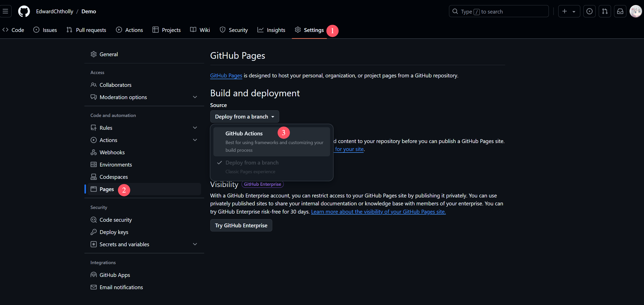Open the Demo repository link
This screenshot has height=305, width=644.
[x=89, y=11]
